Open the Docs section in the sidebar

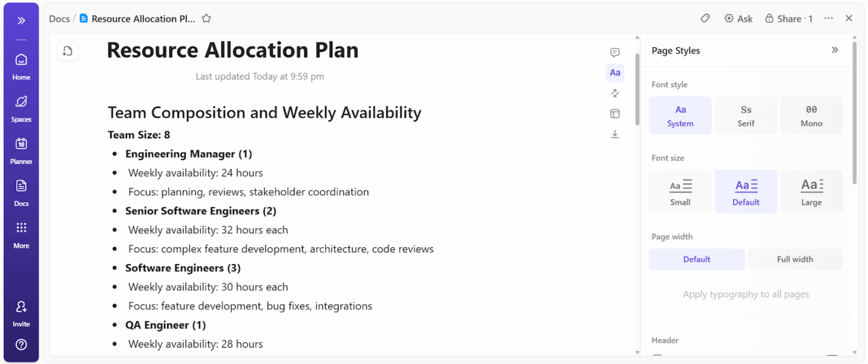(x=21, y=192)
